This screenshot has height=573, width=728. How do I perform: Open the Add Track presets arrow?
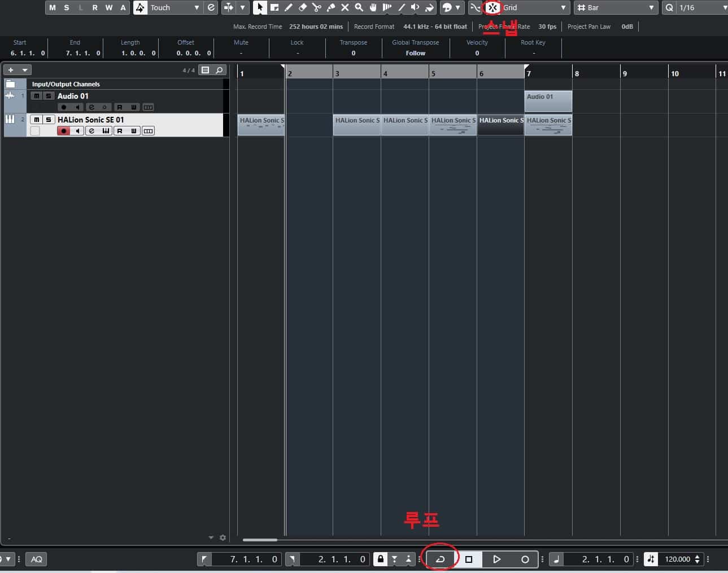(25, 70)
